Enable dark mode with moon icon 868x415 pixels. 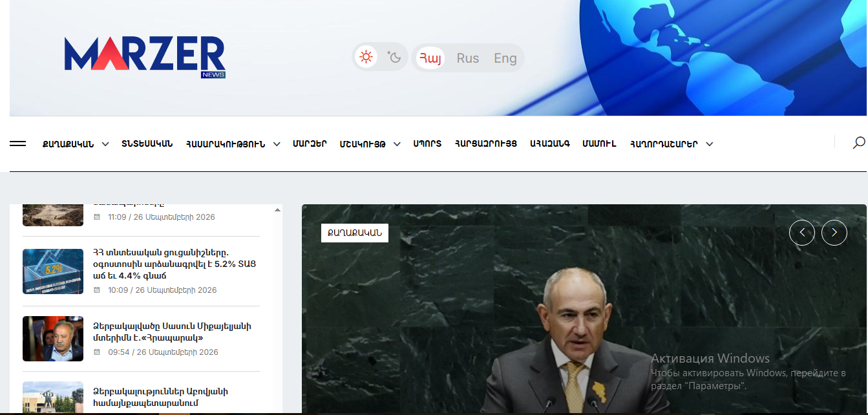(394, 57)
